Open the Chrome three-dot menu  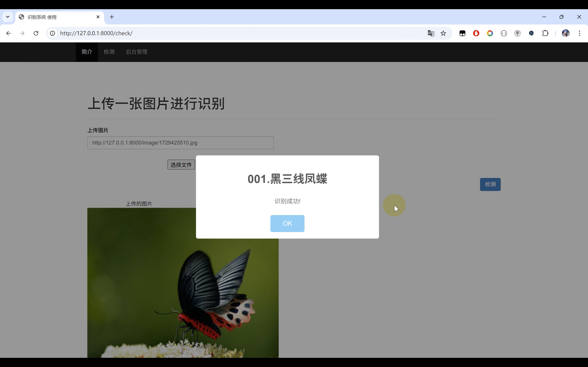click(580, 33)
